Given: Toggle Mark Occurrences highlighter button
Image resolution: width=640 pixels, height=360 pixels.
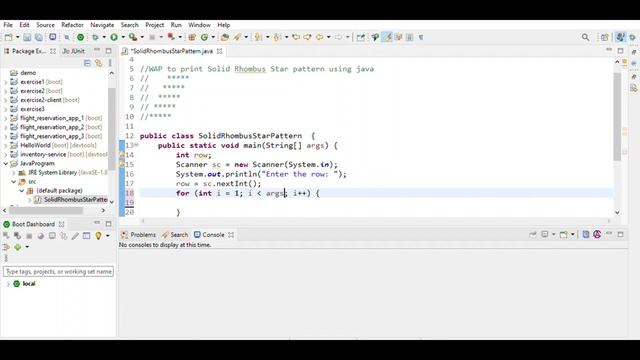Looking at the screenshot, I should coord(387,37).
